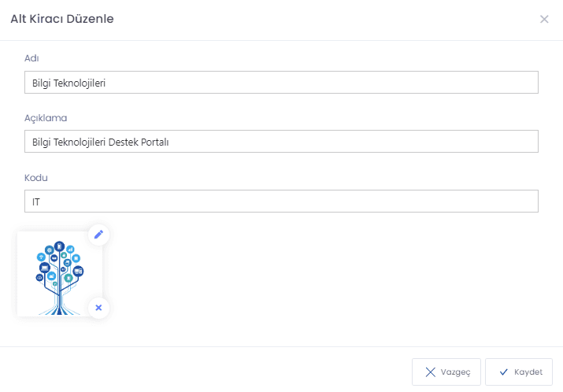Focus the Açıklama input field

(x=282, y=142)
